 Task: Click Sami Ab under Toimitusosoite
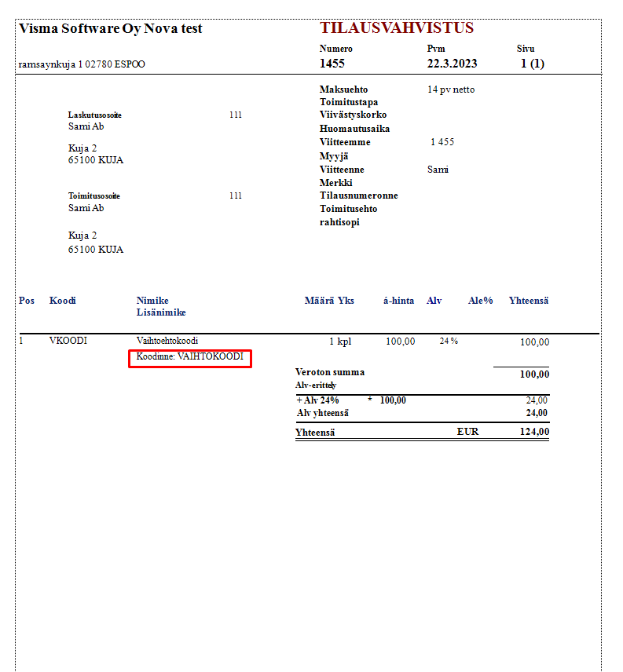[86, 208]
